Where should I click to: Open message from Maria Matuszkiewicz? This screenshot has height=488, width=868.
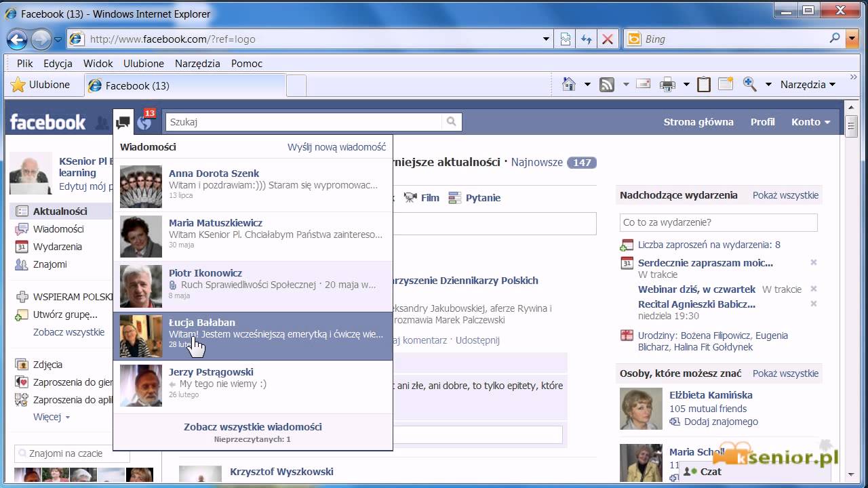point(253,237)
